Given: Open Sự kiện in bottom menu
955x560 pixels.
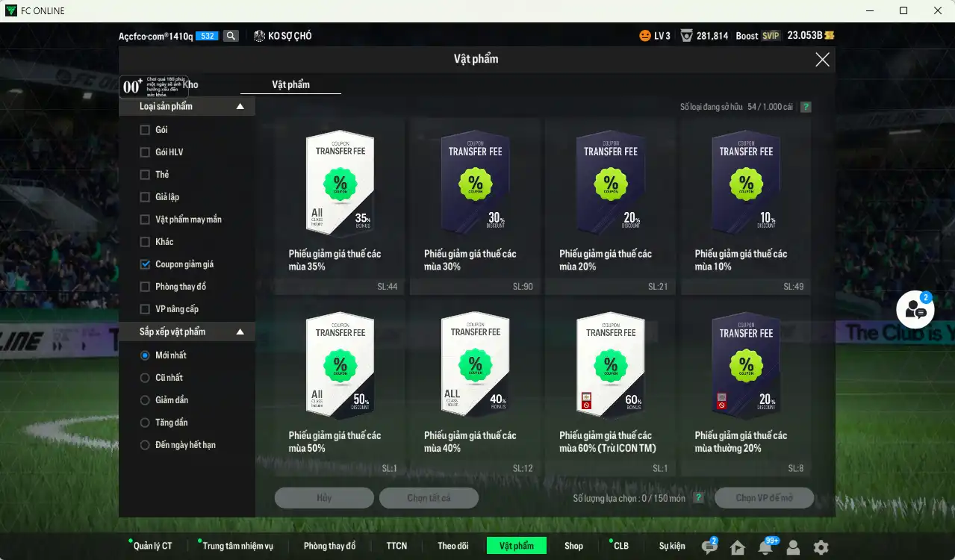Looking at the screenshot, I should point(672,546).
